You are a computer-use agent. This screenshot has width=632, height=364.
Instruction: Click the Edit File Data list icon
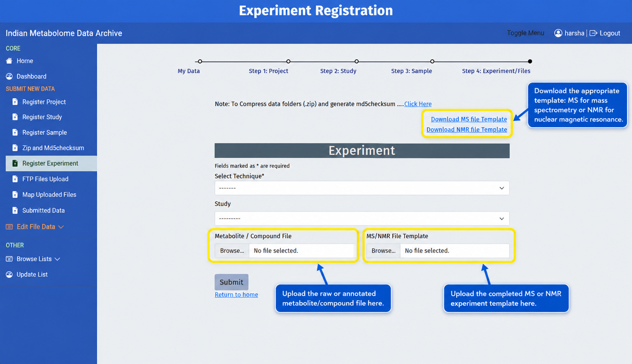[x=9, y=227]
